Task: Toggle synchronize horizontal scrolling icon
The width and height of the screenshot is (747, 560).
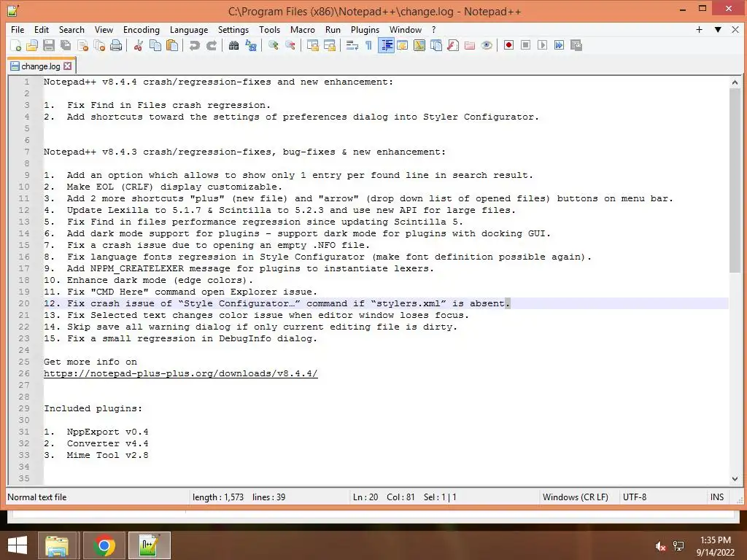Action: point(329,45)
